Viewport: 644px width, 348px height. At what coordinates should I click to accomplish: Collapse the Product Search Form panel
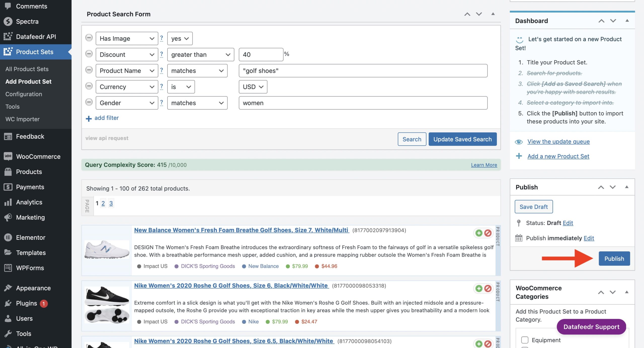point(493,14)
